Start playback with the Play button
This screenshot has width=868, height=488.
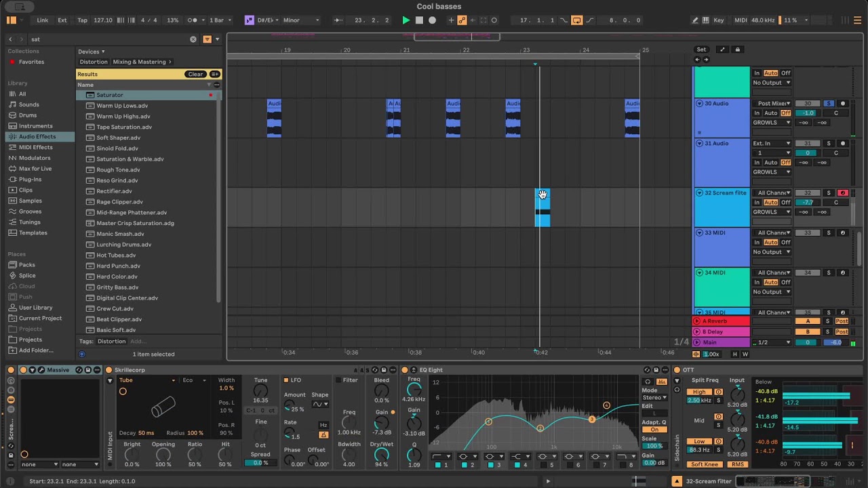[x=406, y=20]
